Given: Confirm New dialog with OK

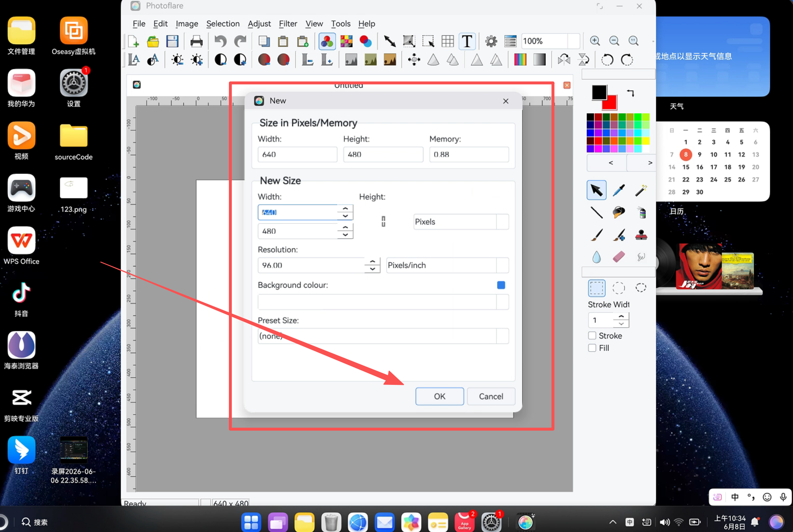Looking at the screenshot, I should (x=439, y=396).
